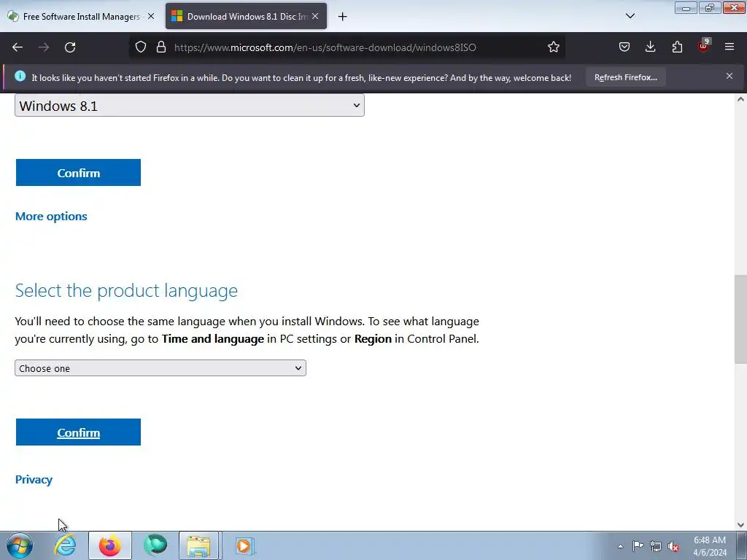The width and height of the screenshot is (747, 560).
Task: Open a new tab
Action: [x=343, y=17]
